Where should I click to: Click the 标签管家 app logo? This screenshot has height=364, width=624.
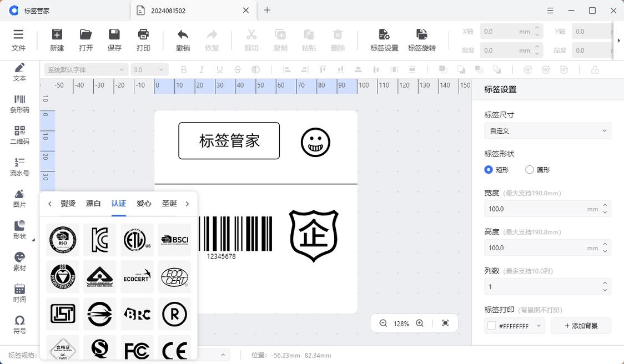coord(14,11)
